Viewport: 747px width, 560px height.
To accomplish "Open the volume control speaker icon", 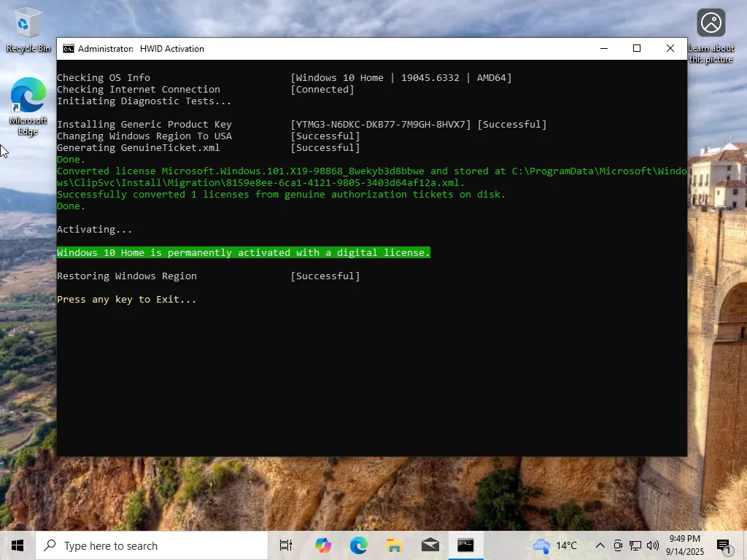I will (653, 545).
